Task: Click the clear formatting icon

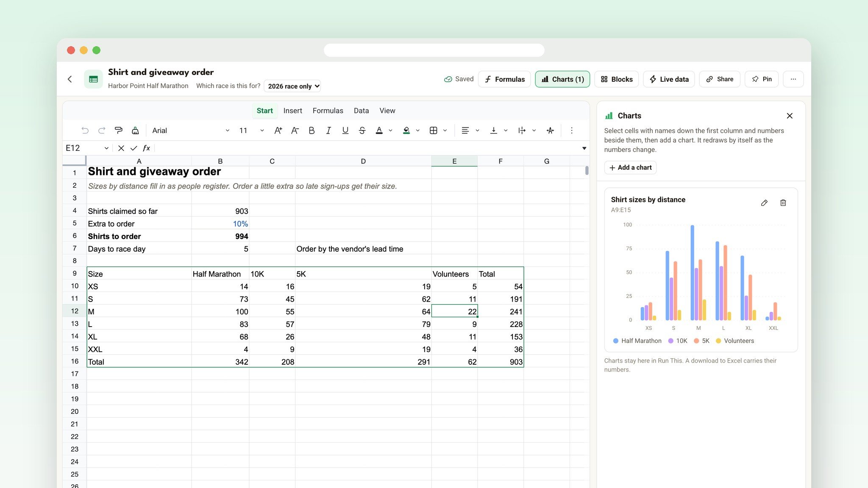Action: [x=135, y=130]
